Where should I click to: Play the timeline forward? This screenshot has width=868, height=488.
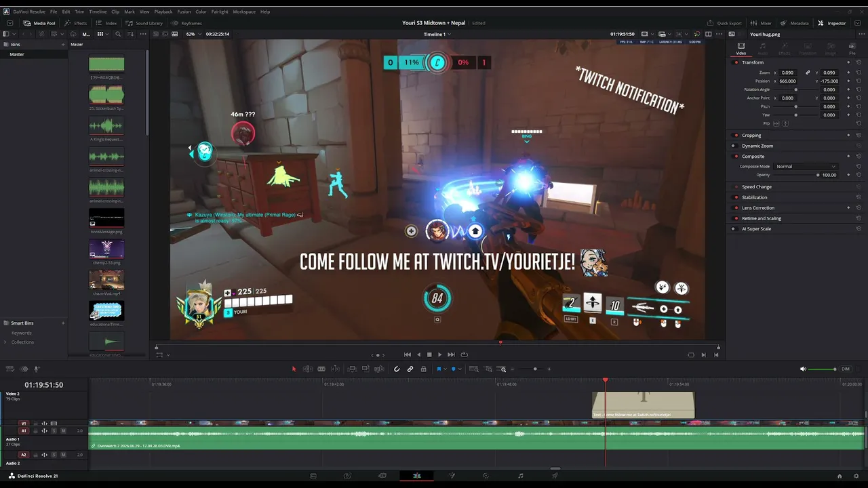(x=439, y=354)
